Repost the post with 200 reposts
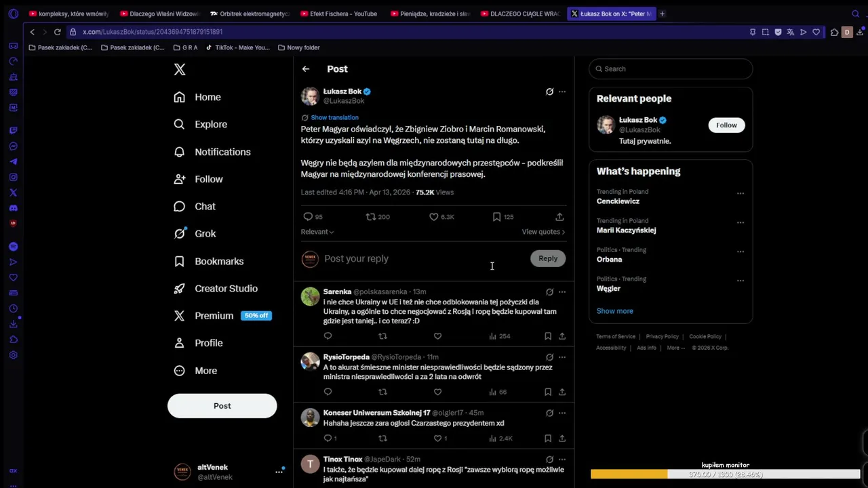Viewport: 868px width, 488px height. click(x=370, y=217)
